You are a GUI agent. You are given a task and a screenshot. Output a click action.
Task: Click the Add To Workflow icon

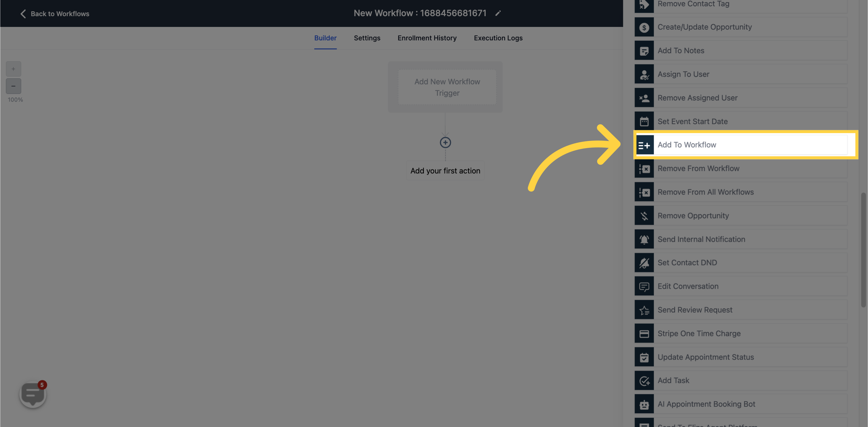(x=644, y=145)
